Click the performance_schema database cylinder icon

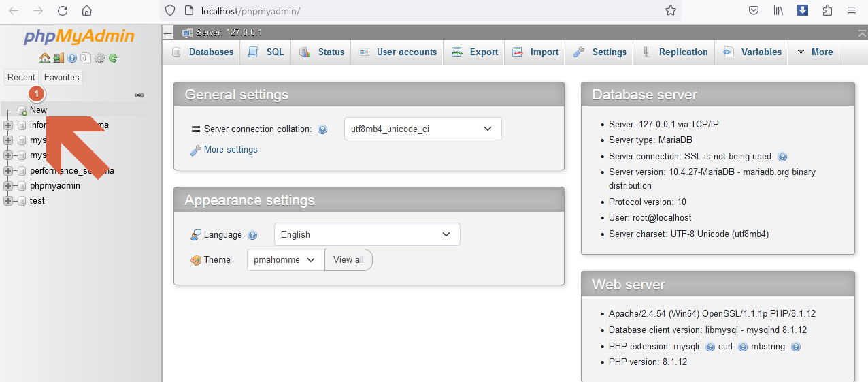coord(22,171)
